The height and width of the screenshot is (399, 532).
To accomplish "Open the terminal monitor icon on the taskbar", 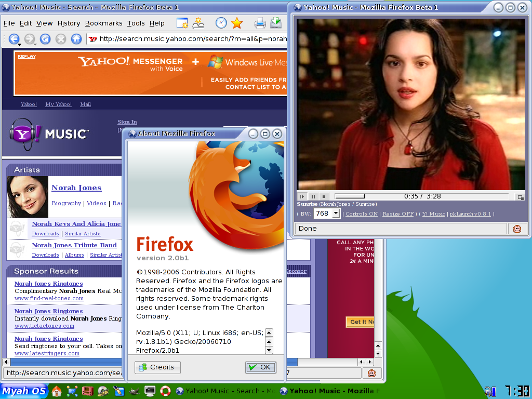I will [x=150, y=391].
